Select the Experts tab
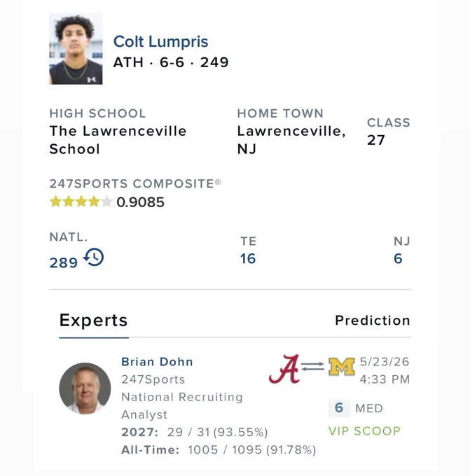Viewport: 470px width, 476px height. click(94, 321)
